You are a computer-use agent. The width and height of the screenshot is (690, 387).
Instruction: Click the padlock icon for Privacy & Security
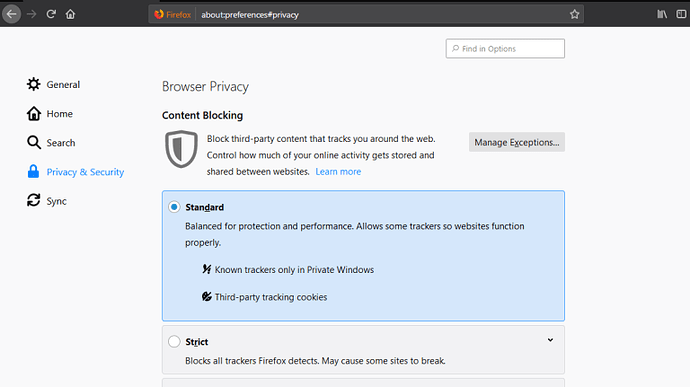[33, 172]
